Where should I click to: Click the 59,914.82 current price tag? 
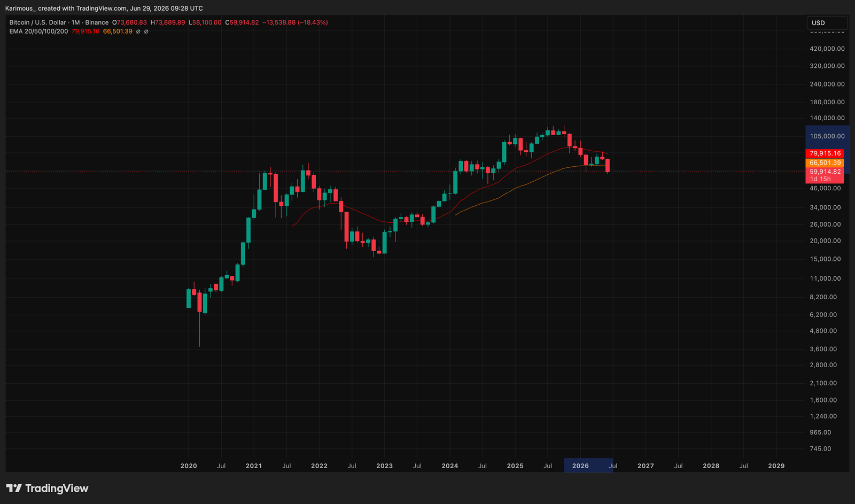[x=825, y=172]
